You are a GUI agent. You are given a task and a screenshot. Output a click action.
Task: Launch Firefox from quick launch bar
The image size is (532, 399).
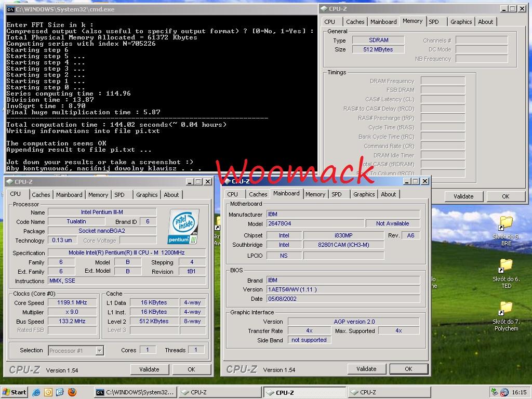point(72,392)
